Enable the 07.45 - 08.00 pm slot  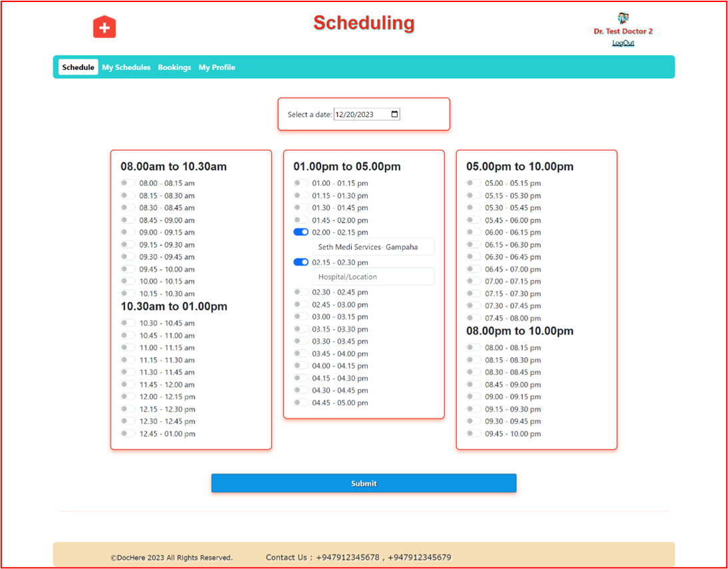coord(474,318)
